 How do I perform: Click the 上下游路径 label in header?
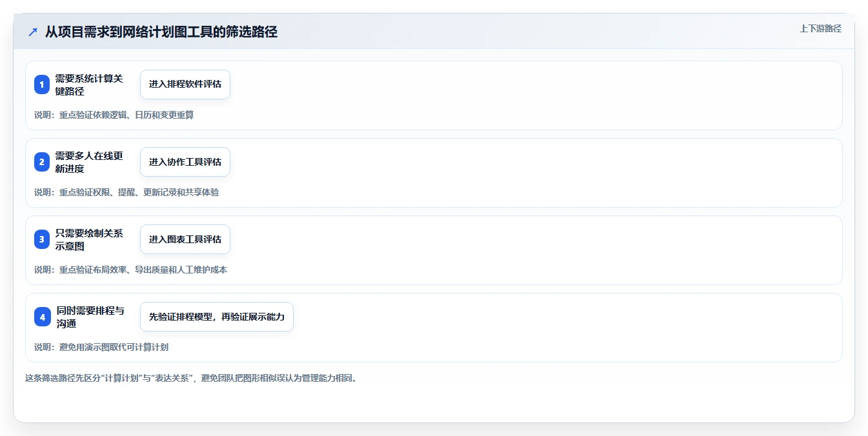820,28
